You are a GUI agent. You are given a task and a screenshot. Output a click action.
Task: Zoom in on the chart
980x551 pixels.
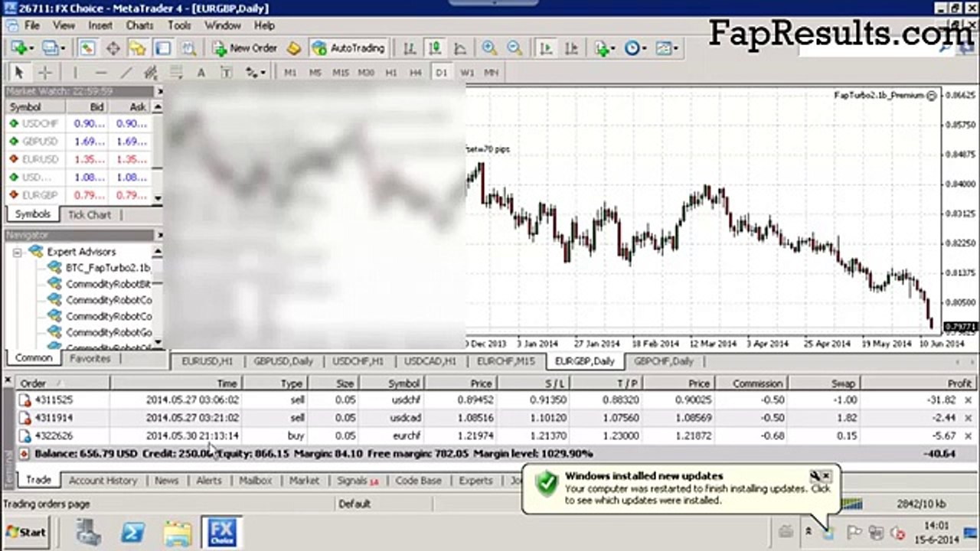coord(490,48)
